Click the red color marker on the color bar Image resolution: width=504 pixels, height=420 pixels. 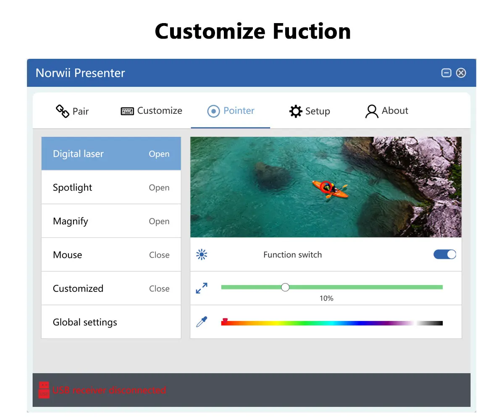[x=225, y=320]
